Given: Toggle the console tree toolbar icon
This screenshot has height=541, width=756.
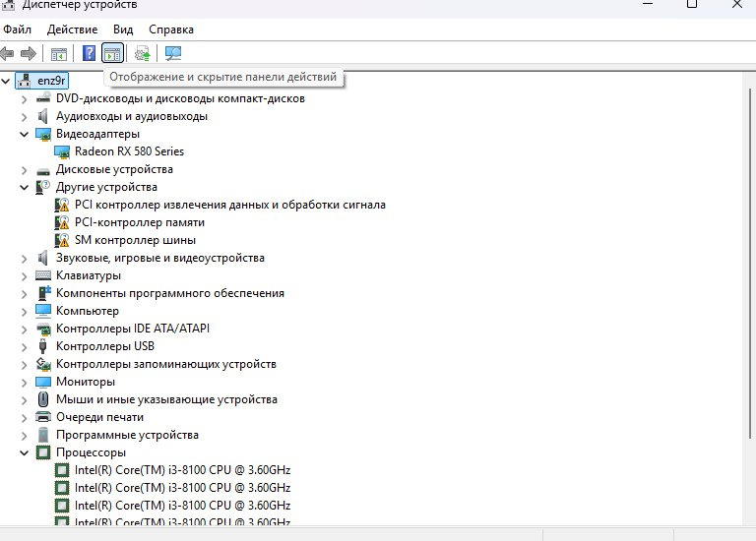Looking at the screenshot, I should pyautogui.click(x=59, y=53).
